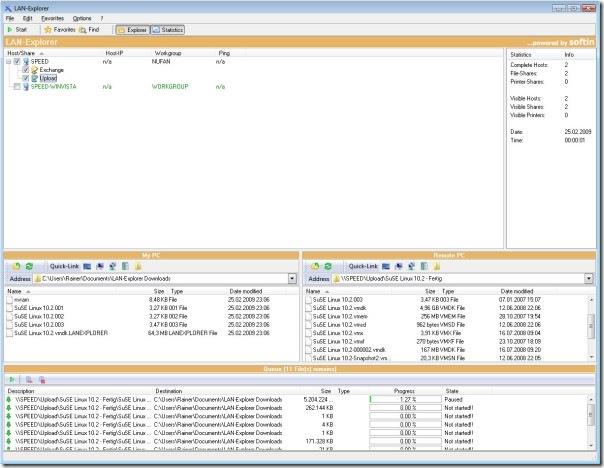Click the green start queue icon
Screen dimensions: 604x468
click(x=12, y=380)
